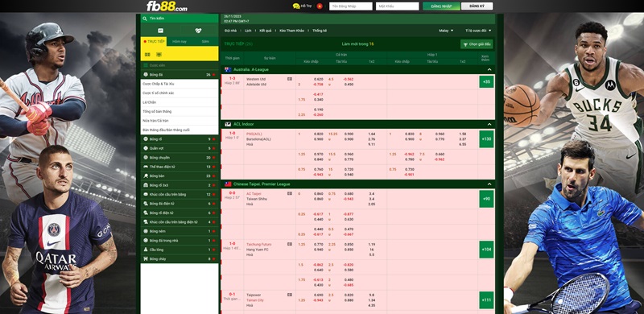This screenshot has width=644, height=314.
Task: Click the Australia flag in A-League header
Action: [x=228, y=69]
